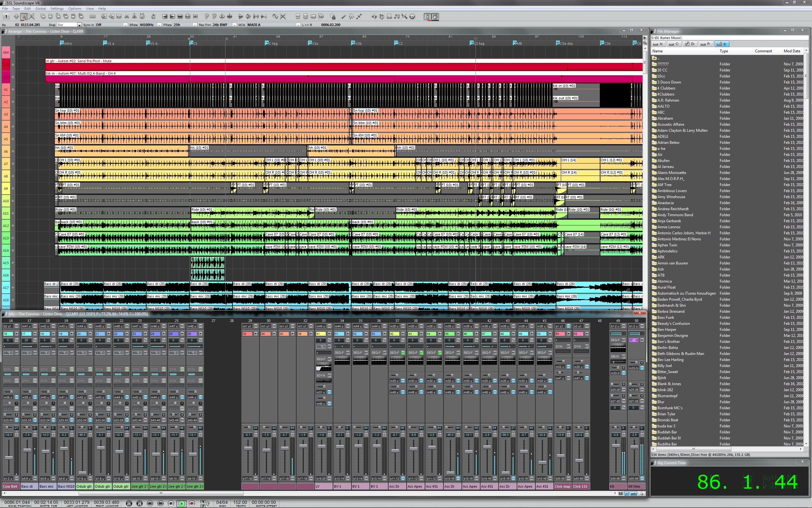This screenshot has width=812, height=508.
Task: Click the left-pointing trim arrow icon
Action: coord(165,17)
